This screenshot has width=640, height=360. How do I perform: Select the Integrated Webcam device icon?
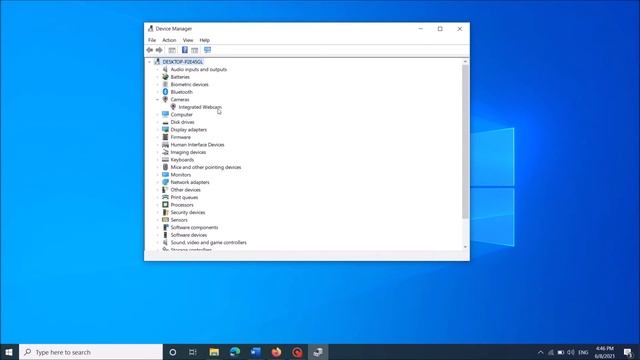point(173,107)
